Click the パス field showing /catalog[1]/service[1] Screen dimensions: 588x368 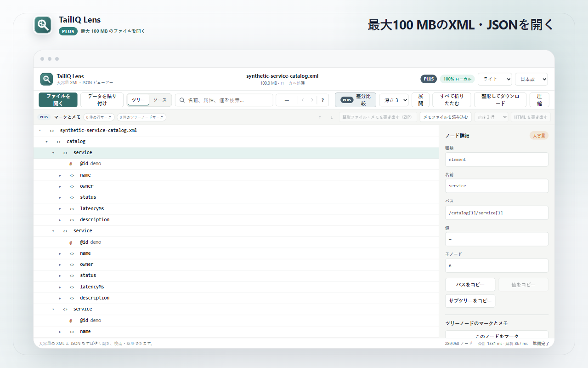pyautogui.click(x=497, y=213)
